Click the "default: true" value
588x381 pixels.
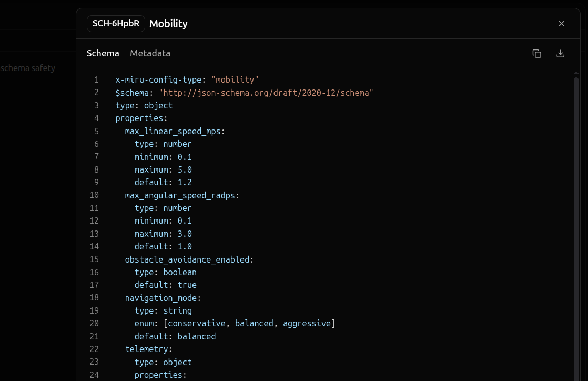coord(187,285)
